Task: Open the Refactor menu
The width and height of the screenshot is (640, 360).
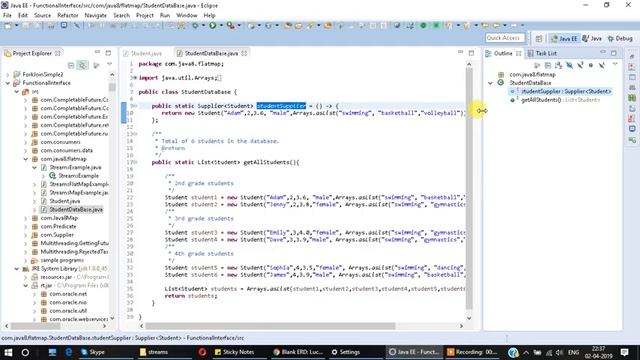Action: [68, 16]
